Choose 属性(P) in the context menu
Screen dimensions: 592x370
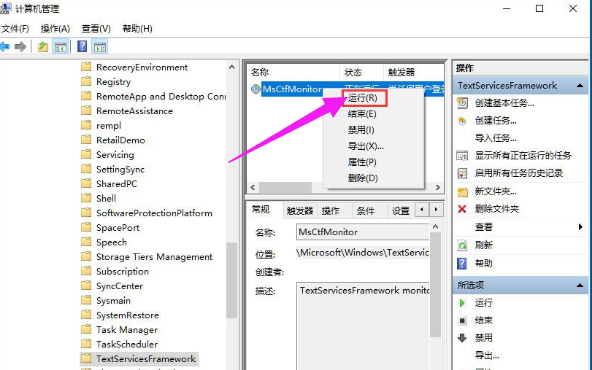click(x=362, y=162)
